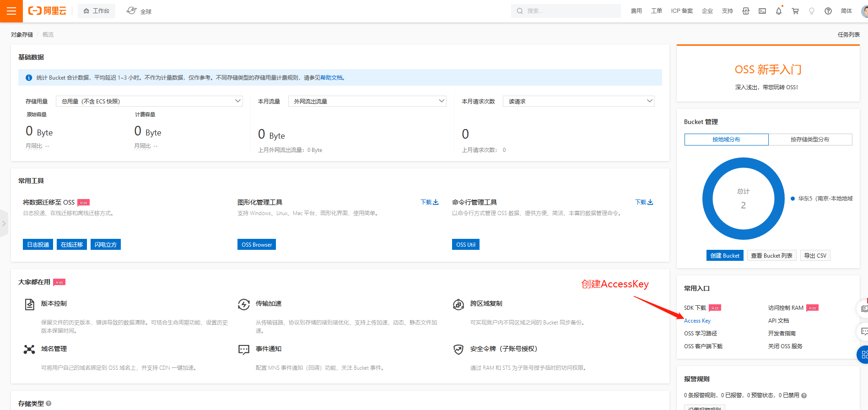Viewport: 868px width, 410px height.
Task: Open the 跨区域复制 feature title
Action: tap(486, 303)
